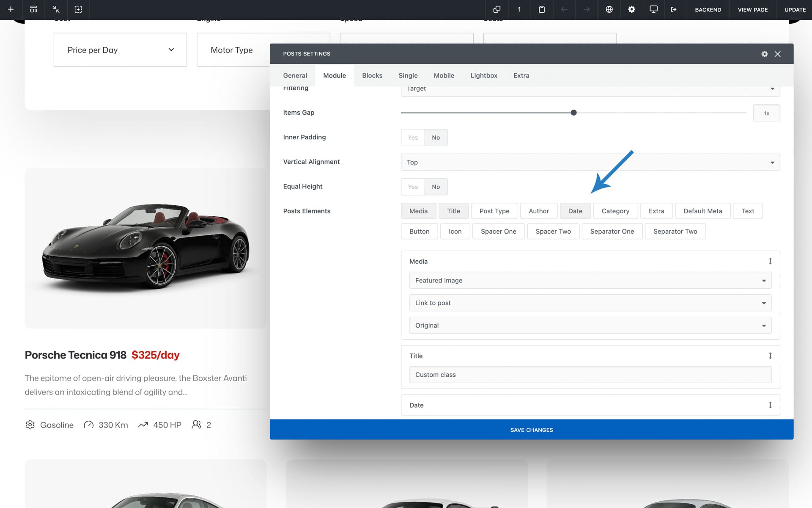Click the Save Changes button
The width and height of the screenshot is (812, 508).
click(531, 430)
